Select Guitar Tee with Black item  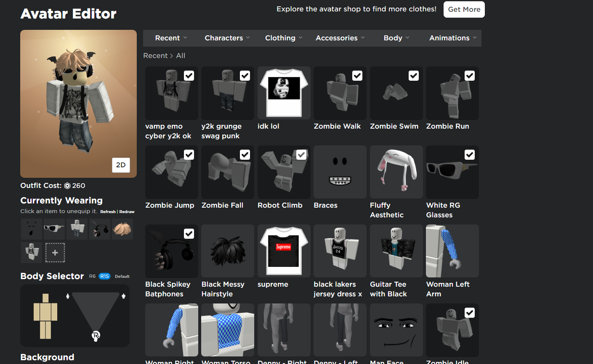coord(396,251)
